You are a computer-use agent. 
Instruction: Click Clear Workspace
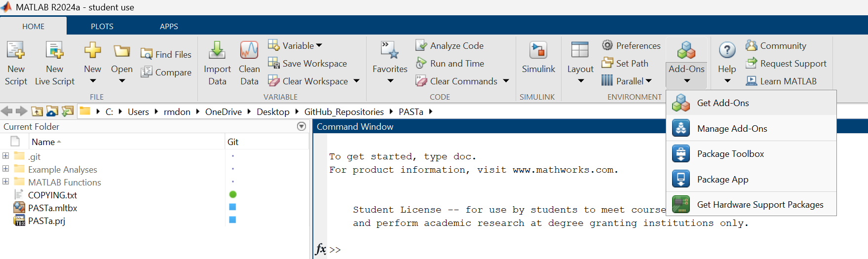[x=308, y=81]
